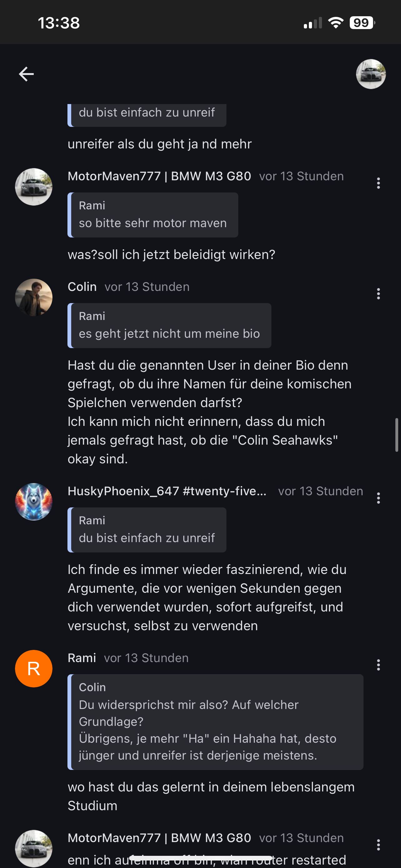This screenshot has height=868, width=401.
Task: Open the BMW profile picture at top right
Action: (371, 74)
